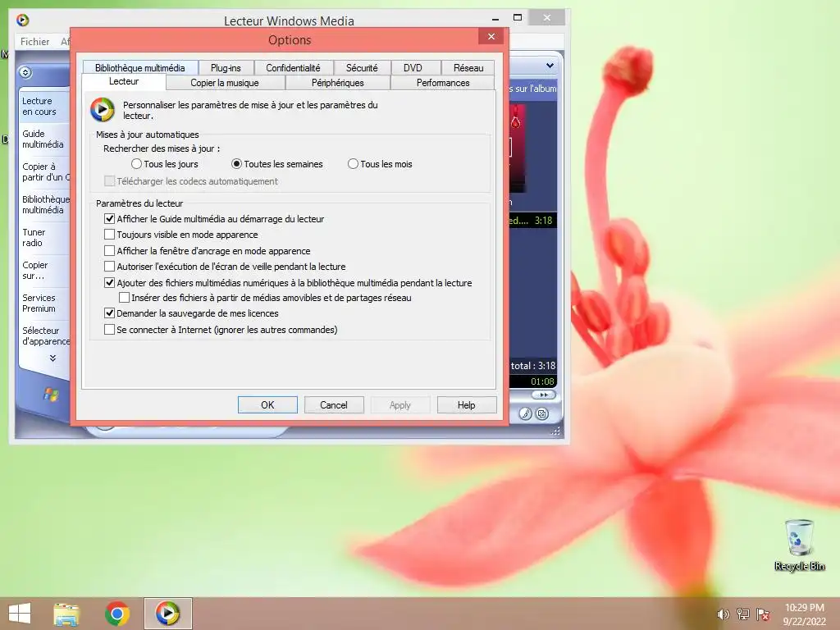Click the pencil round icon in player corner

[526, 413]
